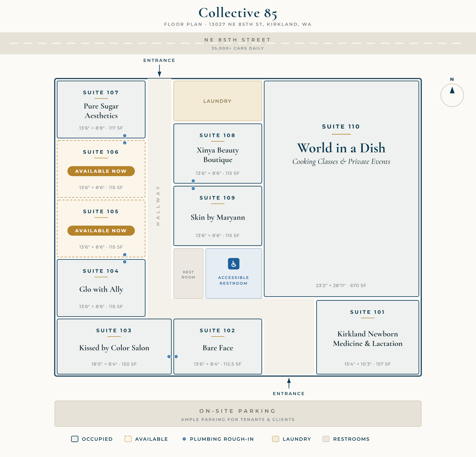
Task: Click plumbing rough-in dot in Suite 109
Action: (x=193, y=188)
